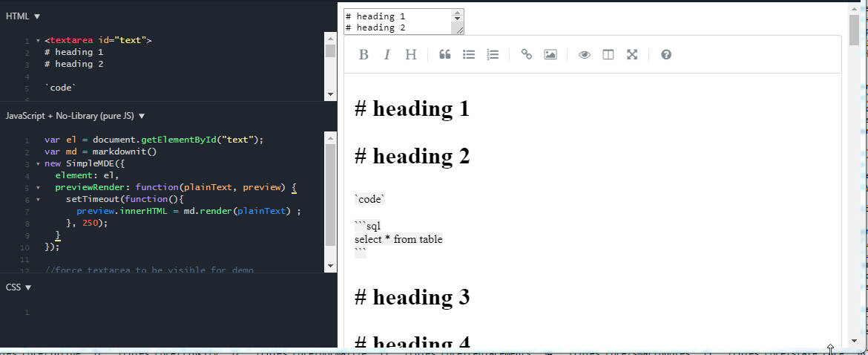
Task: Click result pane scrollbar down arrow
Action: [854, 342]
